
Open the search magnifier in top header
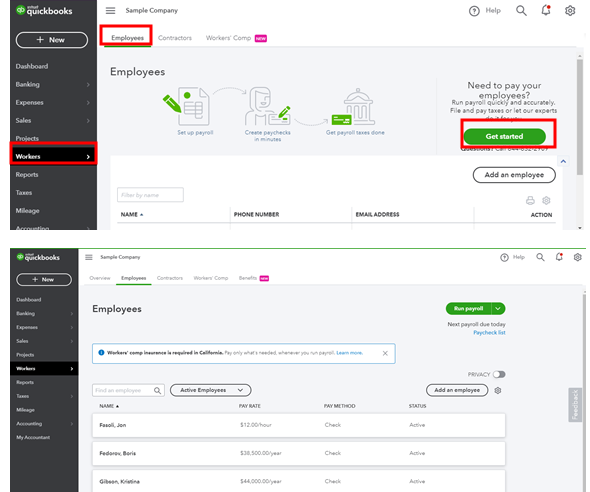pos(521,11)
